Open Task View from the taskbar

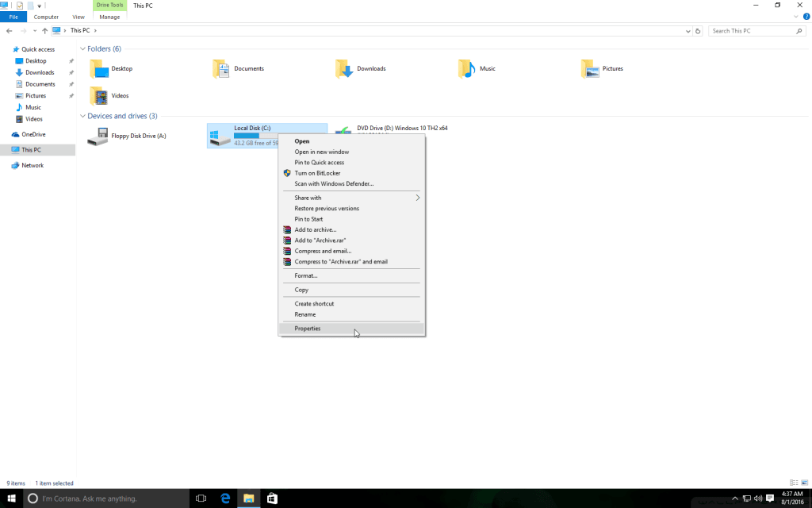(201, 498)
